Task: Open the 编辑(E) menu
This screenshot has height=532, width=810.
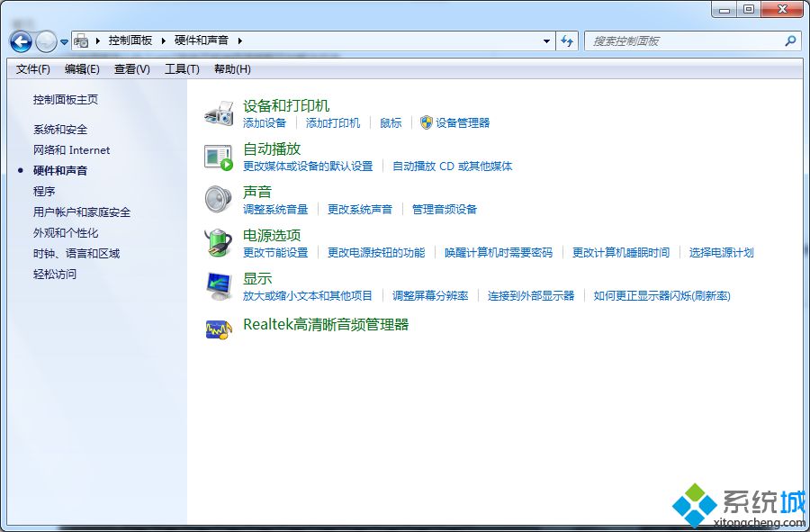Action: (x=82, y=68)
